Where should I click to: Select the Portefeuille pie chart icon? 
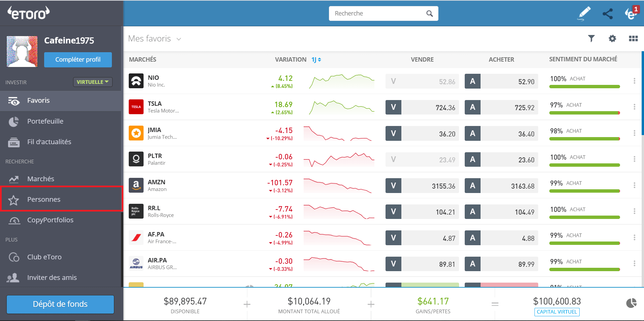[13, 121]
